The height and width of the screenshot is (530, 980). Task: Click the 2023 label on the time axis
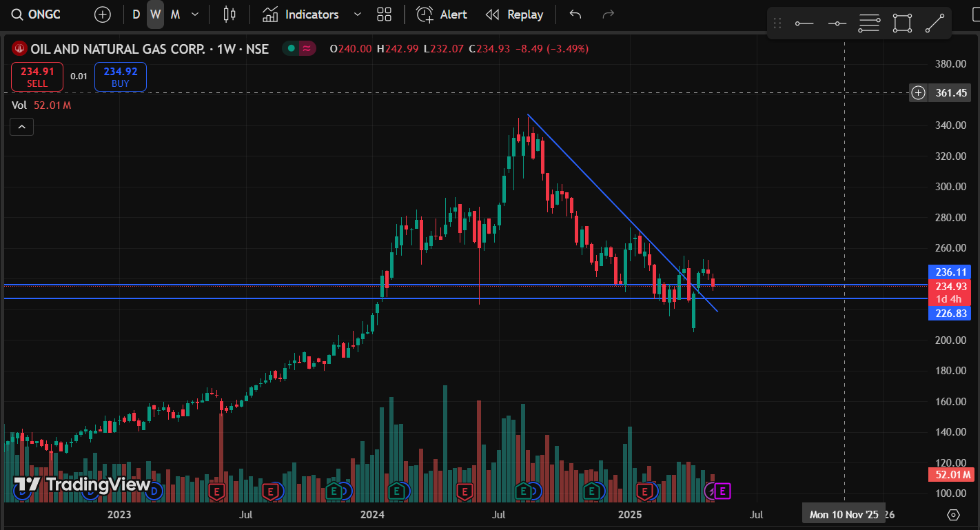coord(119,515)
